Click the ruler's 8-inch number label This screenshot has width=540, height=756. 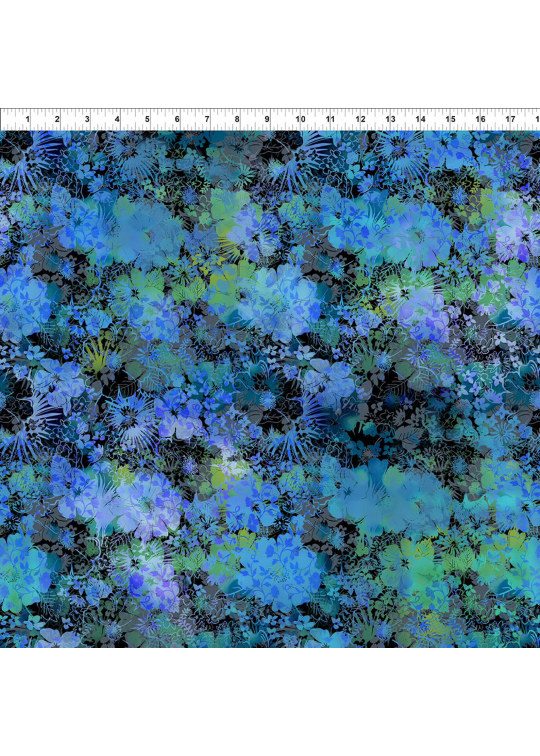pos(237,119)
